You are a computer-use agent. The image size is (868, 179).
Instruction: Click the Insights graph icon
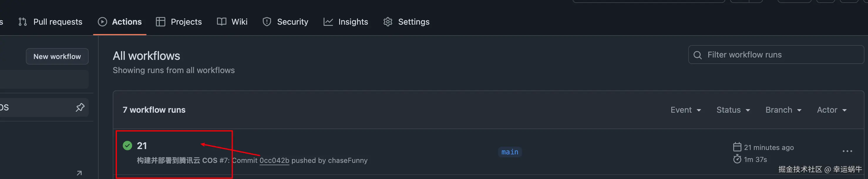pos(328,22)
